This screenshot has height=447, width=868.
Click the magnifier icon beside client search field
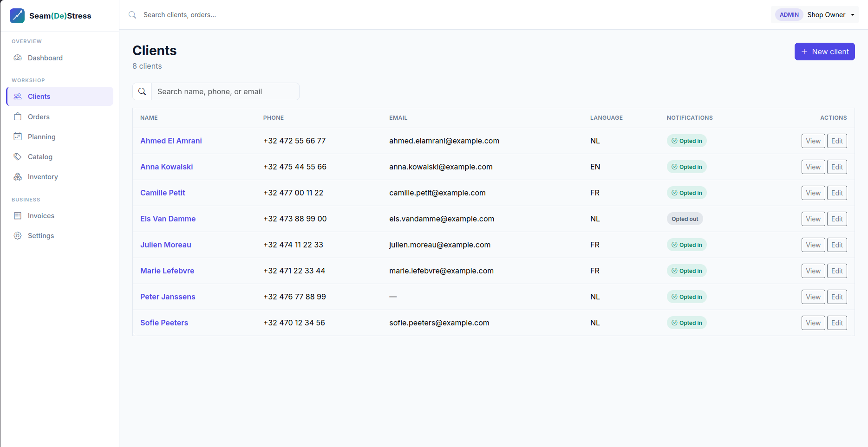[142, 91]
